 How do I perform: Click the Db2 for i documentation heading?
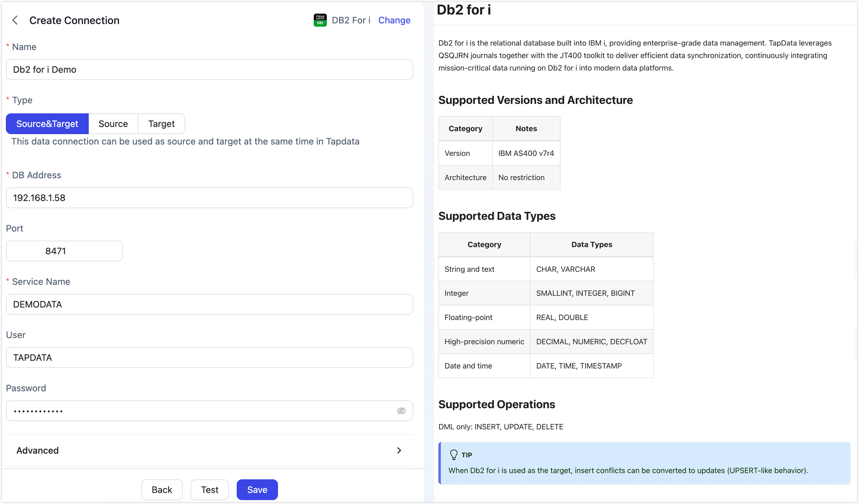pos(464,9)
